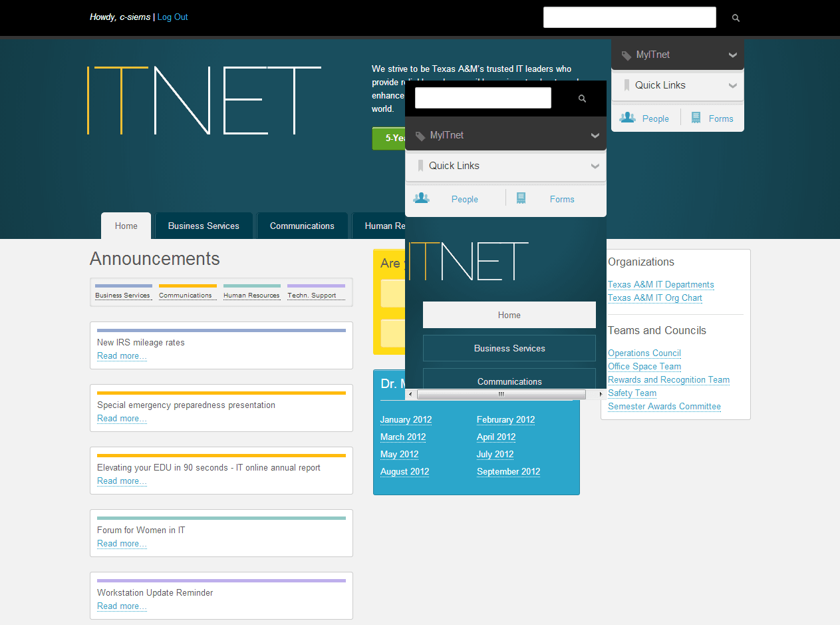Open the Februrary 2012 archive link

pos(505,420)
